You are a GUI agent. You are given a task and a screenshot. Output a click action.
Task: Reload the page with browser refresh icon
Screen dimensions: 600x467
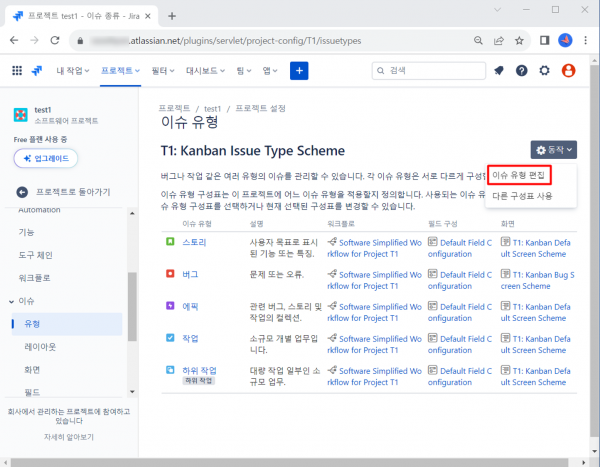click(59, 40)
